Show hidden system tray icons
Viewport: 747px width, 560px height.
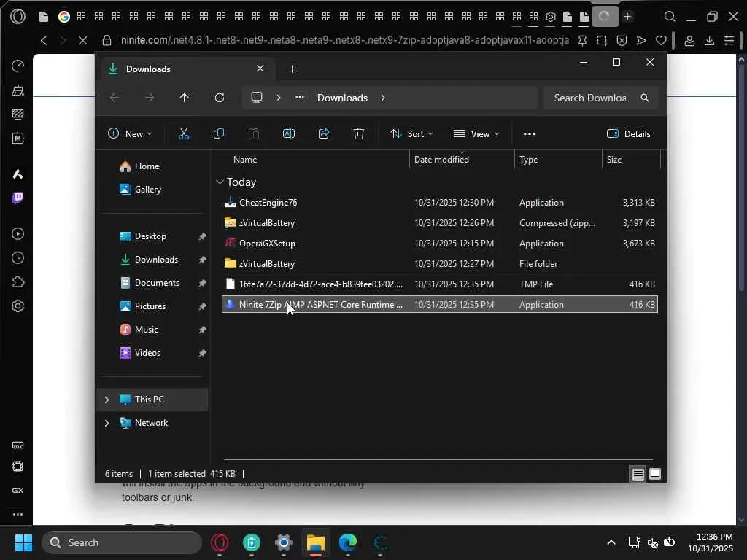611,542
